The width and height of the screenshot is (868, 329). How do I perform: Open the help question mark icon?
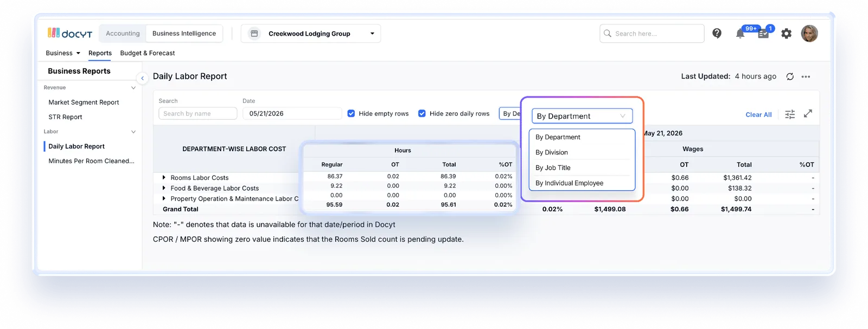click(717, 34)
